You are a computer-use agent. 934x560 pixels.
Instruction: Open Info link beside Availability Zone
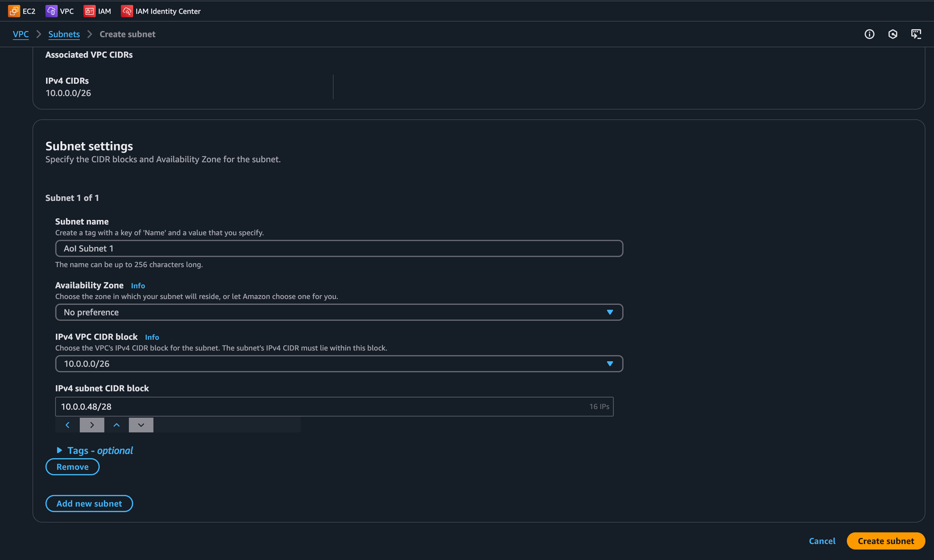coord(138,286)
